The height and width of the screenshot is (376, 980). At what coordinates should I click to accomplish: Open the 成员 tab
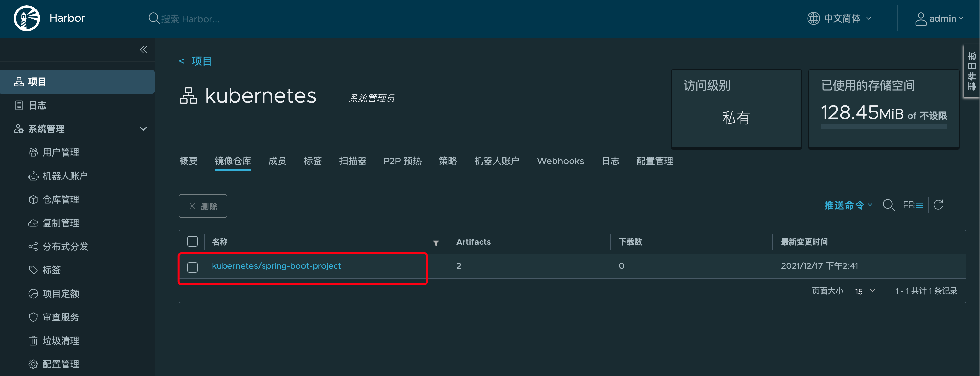277,161
